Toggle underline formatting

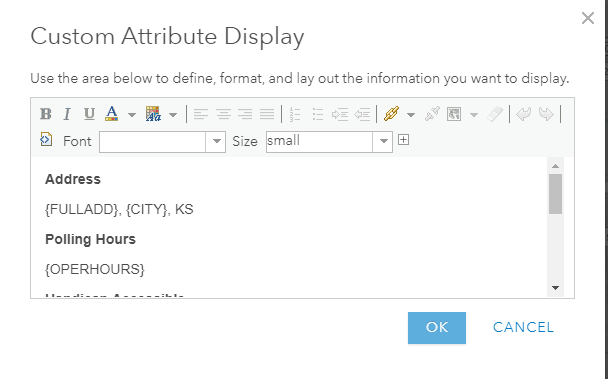(x=89, y=114)
